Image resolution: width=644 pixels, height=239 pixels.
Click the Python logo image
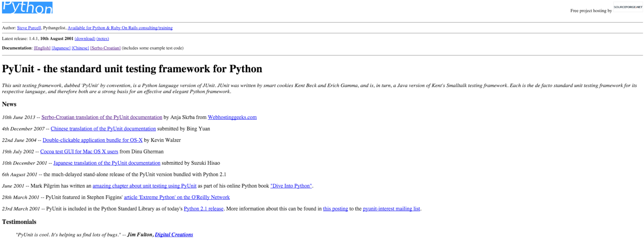(x=27, y=7)
